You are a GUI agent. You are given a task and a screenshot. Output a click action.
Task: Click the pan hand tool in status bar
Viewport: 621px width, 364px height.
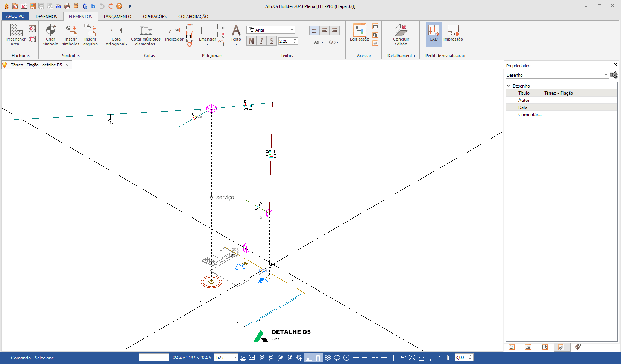tap(299, 358)
